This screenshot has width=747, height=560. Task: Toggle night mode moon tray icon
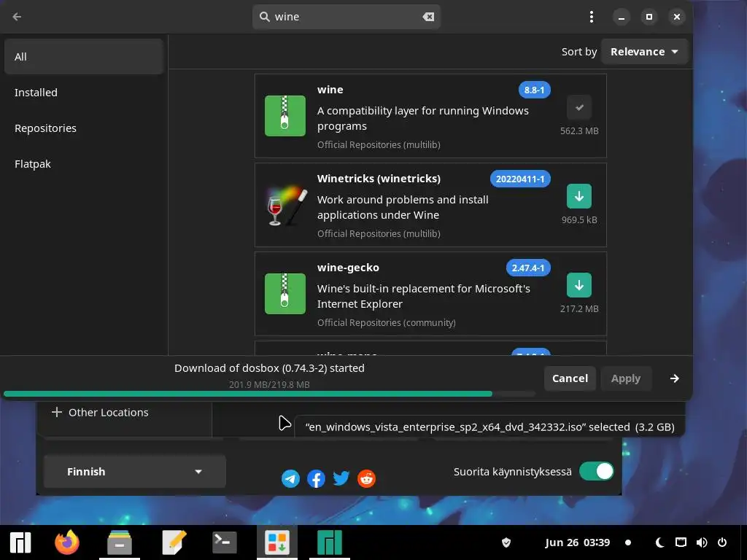pyautogui.click(x=659, y=542)
